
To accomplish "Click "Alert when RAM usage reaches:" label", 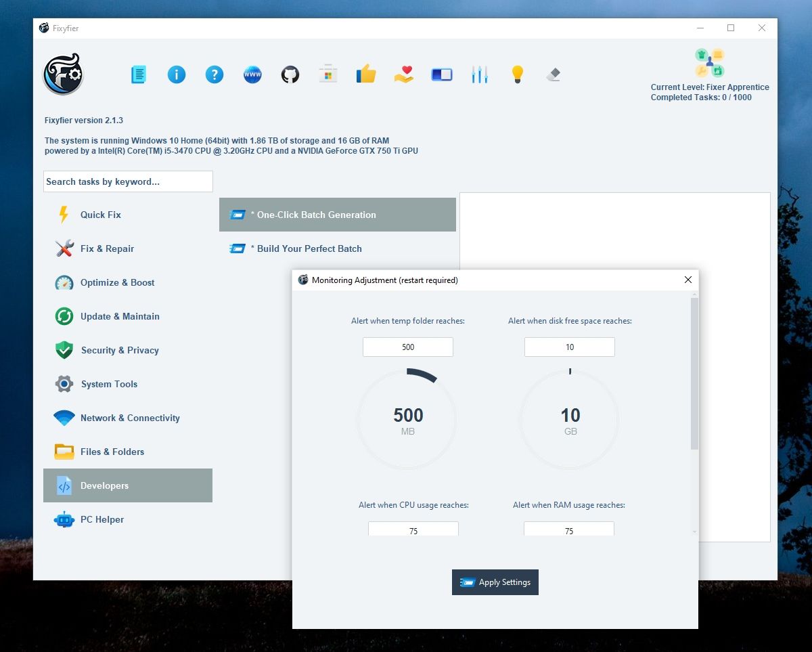I will coord(569,505).
